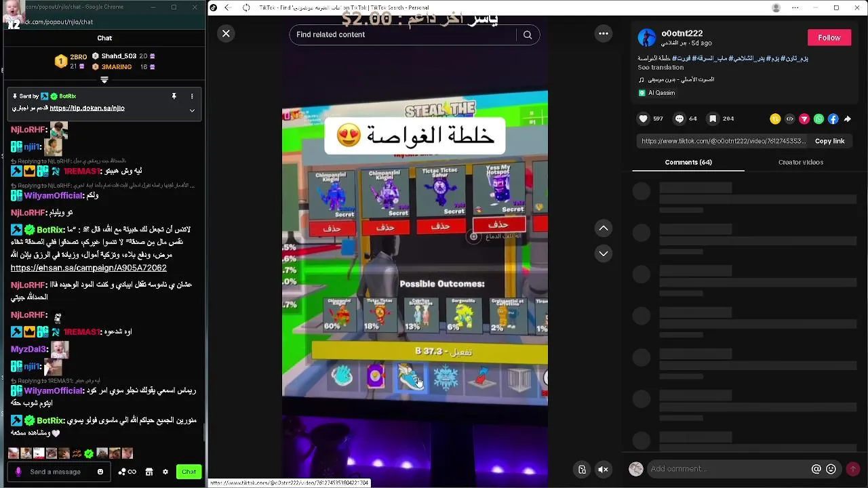Image resolution: width=868 pixels, height=488 pixels.
Task: Open the three-dots more options on video
Action: [x=604, y=33]
